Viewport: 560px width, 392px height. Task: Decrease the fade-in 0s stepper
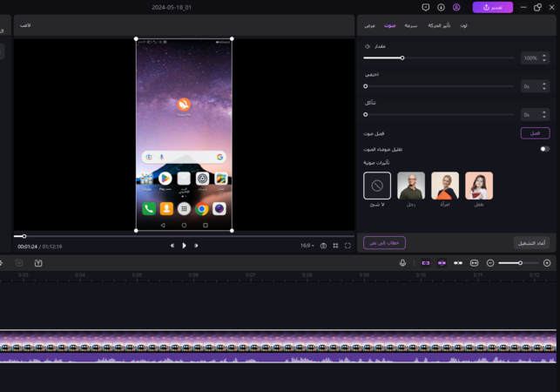(544, 88)
